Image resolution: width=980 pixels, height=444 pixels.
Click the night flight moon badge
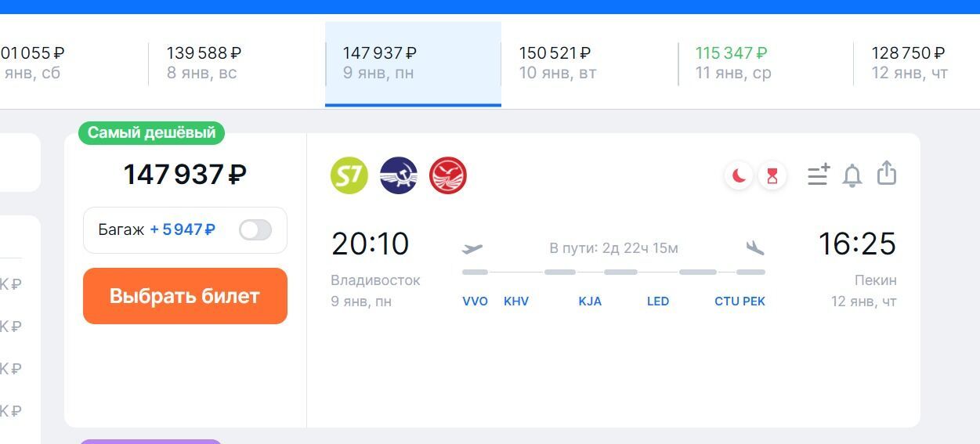(x=739, y=176)
